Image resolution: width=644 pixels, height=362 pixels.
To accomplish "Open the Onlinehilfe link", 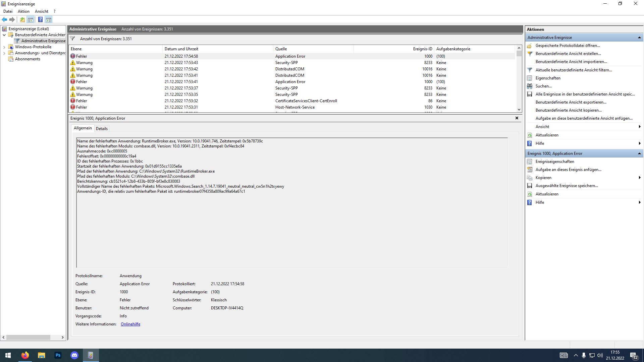I will tap(130, 324).
